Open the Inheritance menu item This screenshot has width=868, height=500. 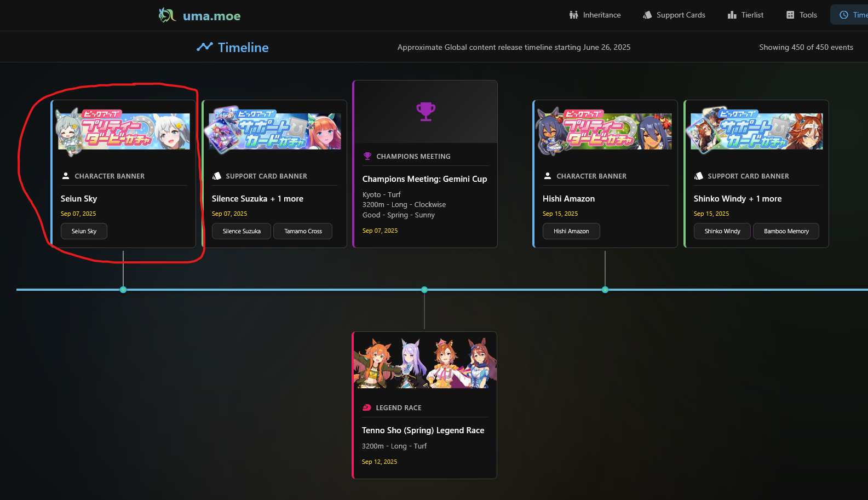595,15
